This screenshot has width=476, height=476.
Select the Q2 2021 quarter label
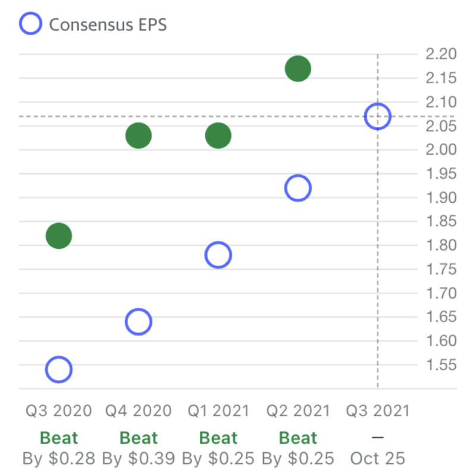[298, 411]
